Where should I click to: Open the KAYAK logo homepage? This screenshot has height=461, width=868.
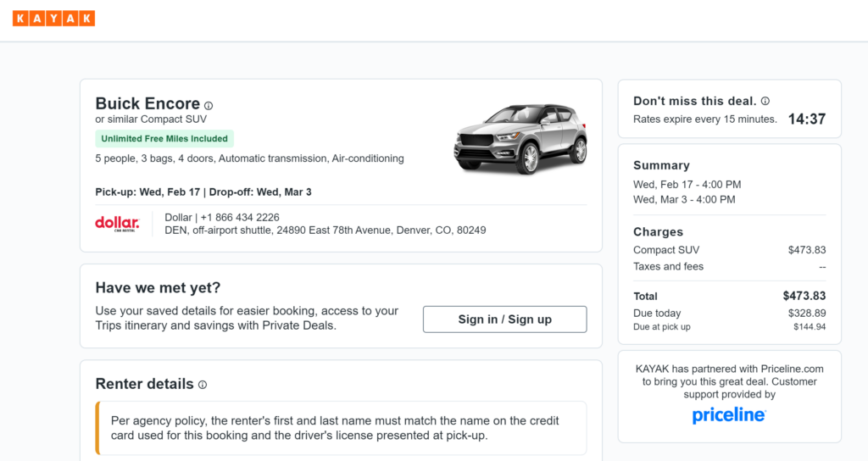click(x=53, y=19)
